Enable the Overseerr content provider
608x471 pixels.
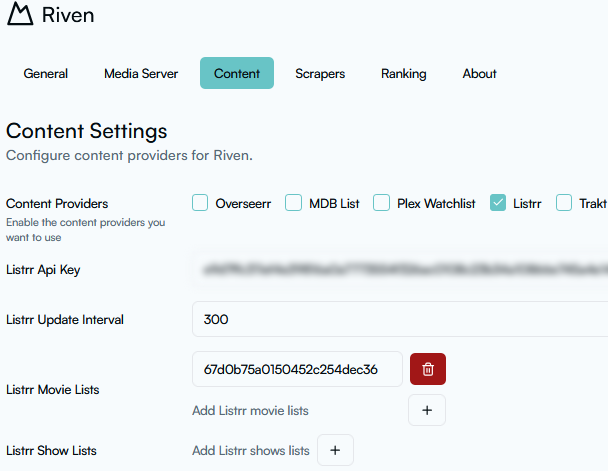pos(200,203)
